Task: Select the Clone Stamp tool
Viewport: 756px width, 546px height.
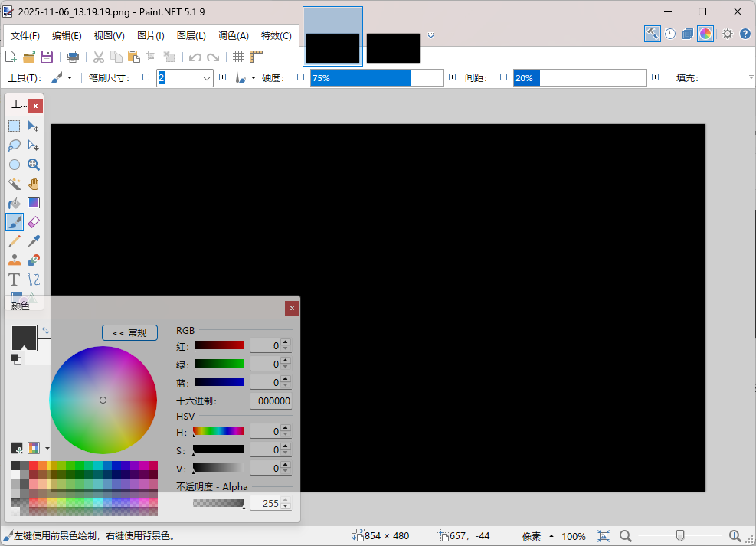Action: point(15,260)
